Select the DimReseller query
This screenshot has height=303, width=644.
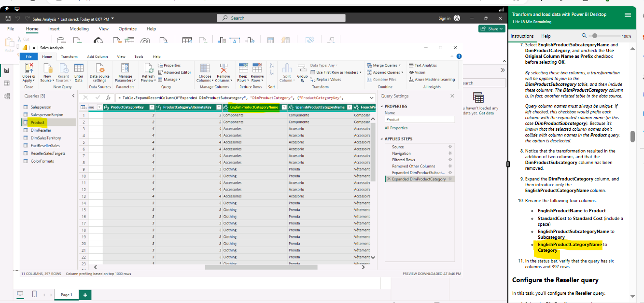point(41,130)
